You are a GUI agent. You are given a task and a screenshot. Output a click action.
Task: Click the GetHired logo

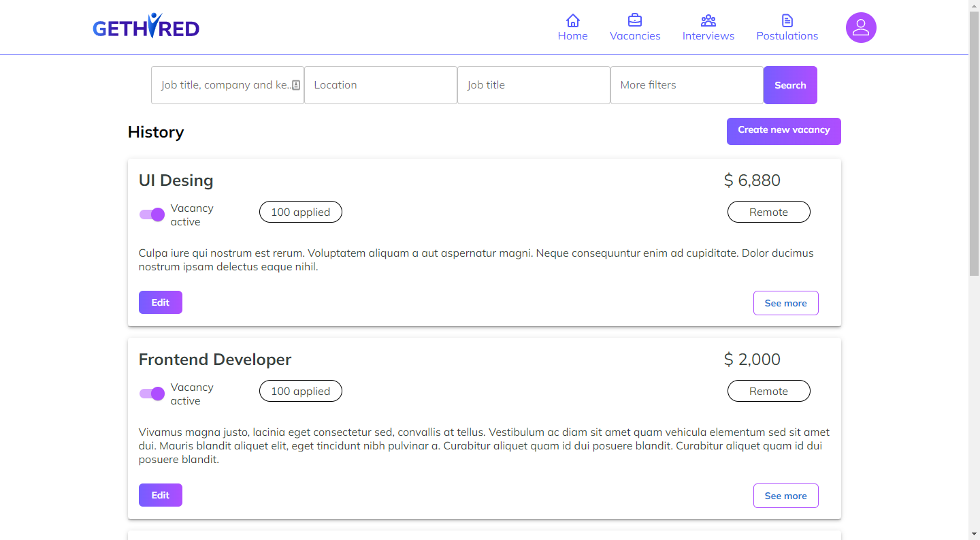[146, 26]
